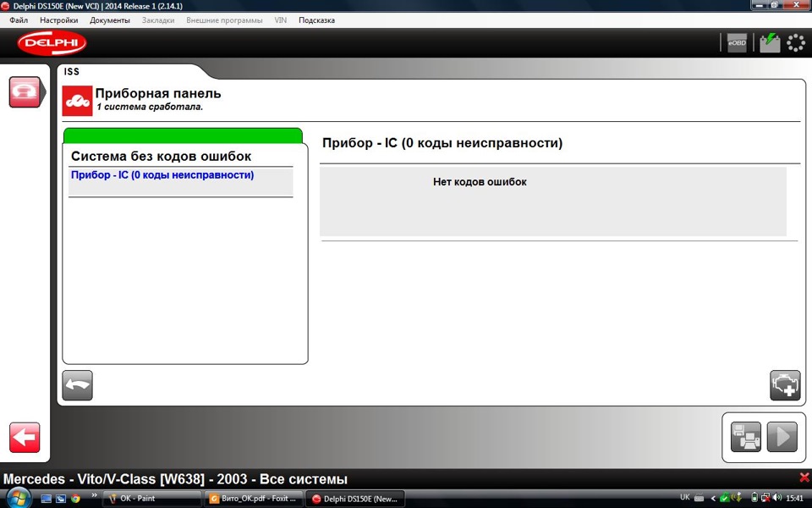Screen dimensions: 812x508
Task: Click the Delphi logo
Action: coord(52,43)
